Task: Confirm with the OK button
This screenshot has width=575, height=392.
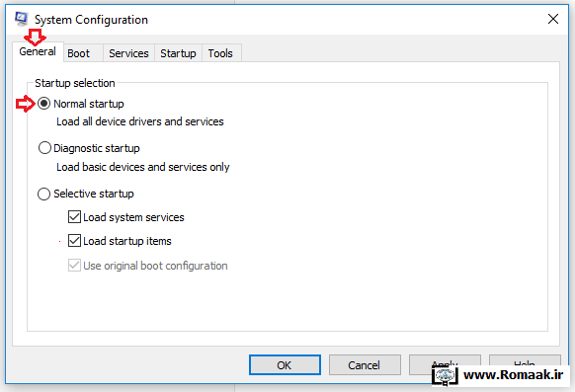Action: (x=285, y=365)
